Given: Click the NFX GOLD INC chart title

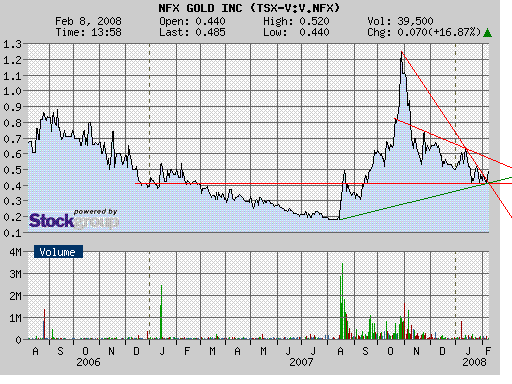Looking at the screenshot, I should point(249,8).
